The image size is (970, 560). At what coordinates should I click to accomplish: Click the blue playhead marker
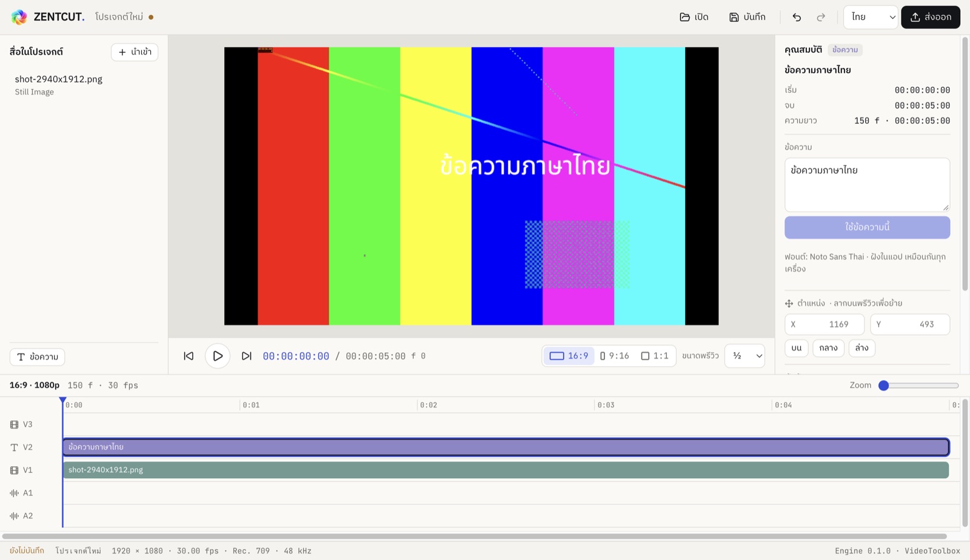pos(62,401)
